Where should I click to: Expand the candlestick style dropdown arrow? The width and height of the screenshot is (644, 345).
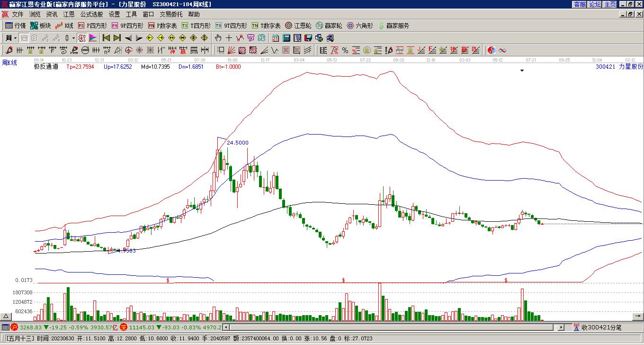(73, 38)
